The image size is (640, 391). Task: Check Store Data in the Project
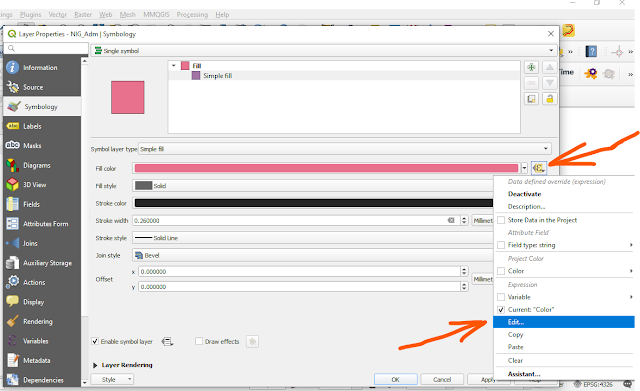coord(501,220)
